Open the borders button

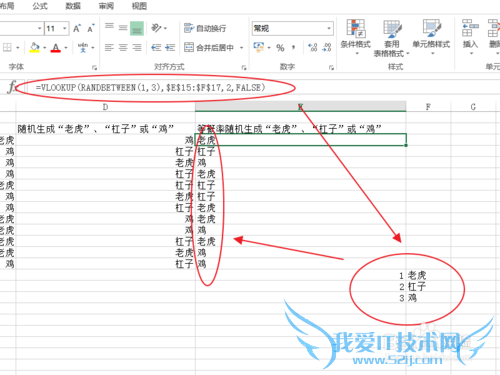[x=7, y=48]
